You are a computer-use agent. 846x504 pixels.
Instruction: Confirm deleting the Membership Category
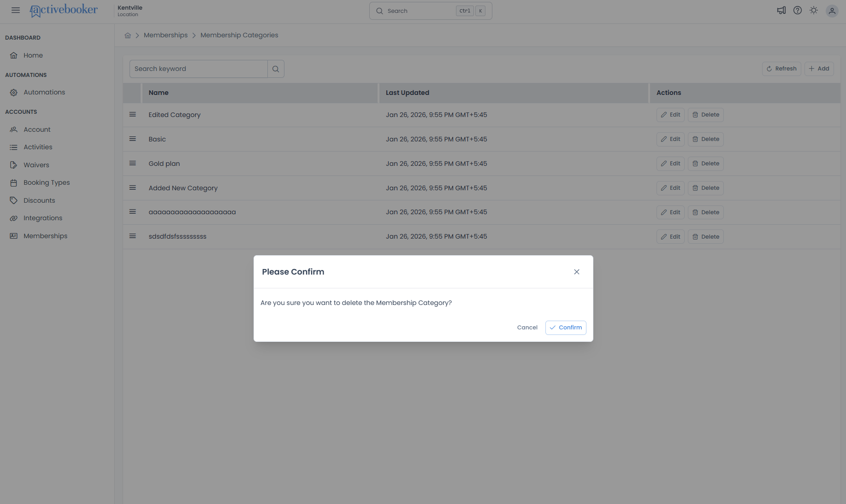click(x=566, y=328)
